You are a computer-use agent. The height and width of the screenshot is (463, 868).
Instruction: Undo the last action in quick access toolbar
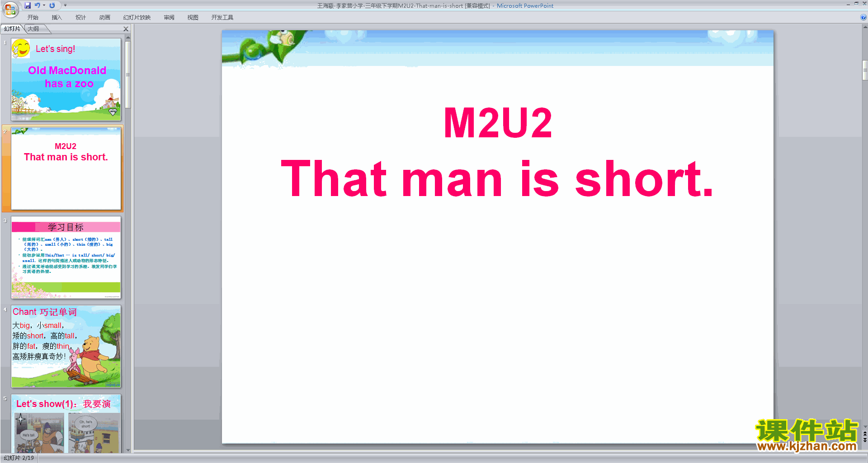pyautogui.click(x=38, y=5)
